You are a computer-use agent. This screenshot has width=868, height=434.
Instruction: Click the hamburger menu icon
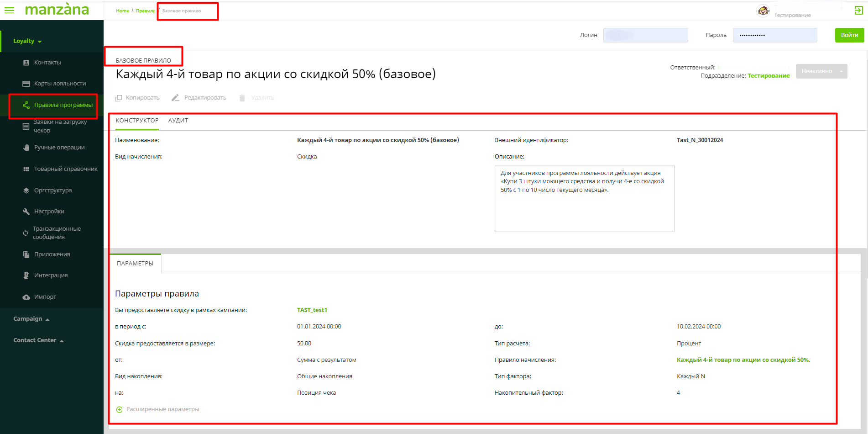[9, 10]
